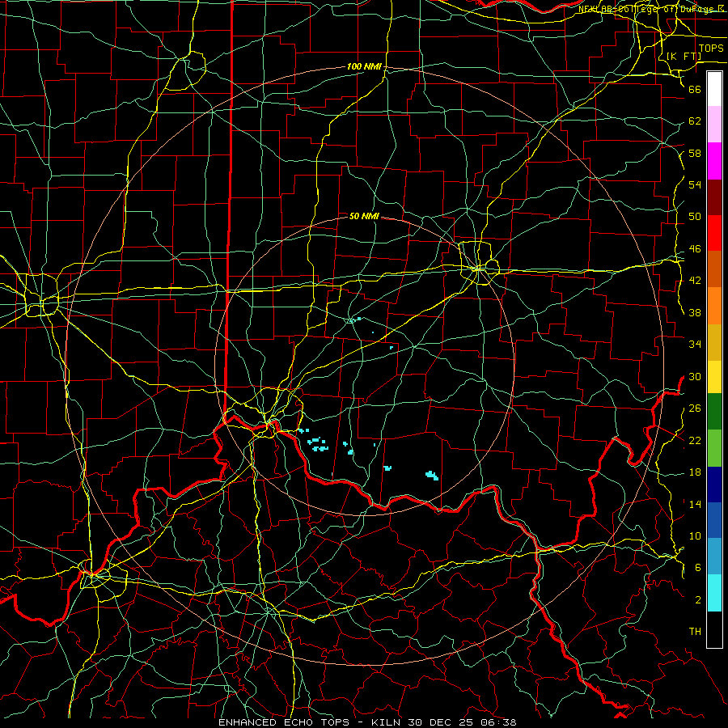The image size is (728, 728).
Task: Click the dark maroon legend color band
Action: coord(714,198)
